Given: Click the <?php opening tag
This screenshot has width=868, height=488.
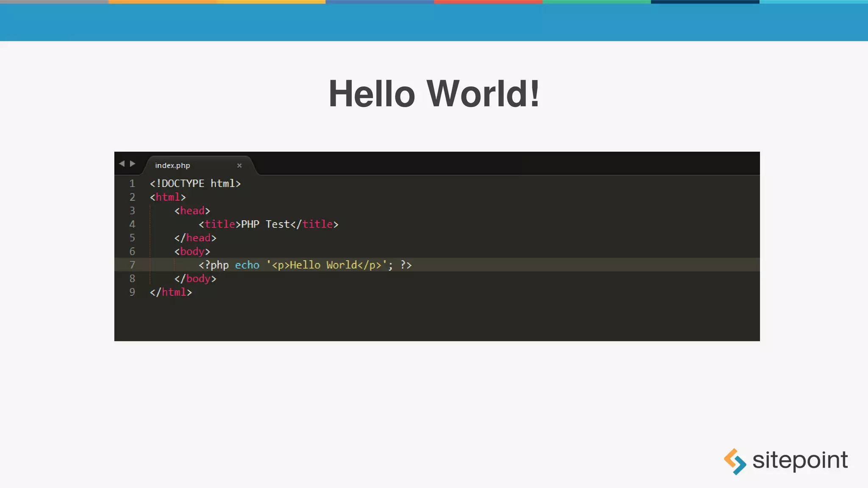Looking at the screenshot, I should [x=214, y=265].
